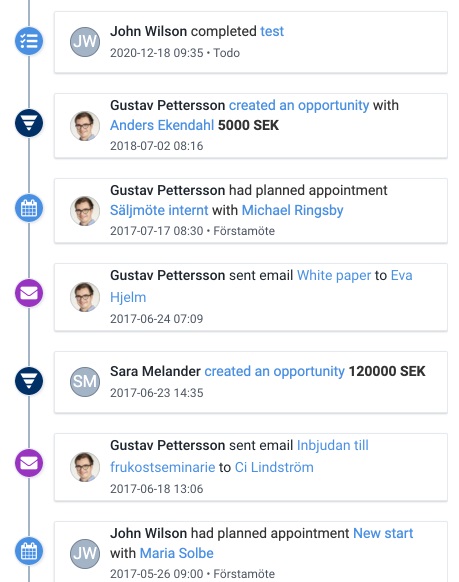Click the todo checklist timeline icon
The height and width of the screenshot is (582, 459).
pyautogui.click(x=29, y=41)
